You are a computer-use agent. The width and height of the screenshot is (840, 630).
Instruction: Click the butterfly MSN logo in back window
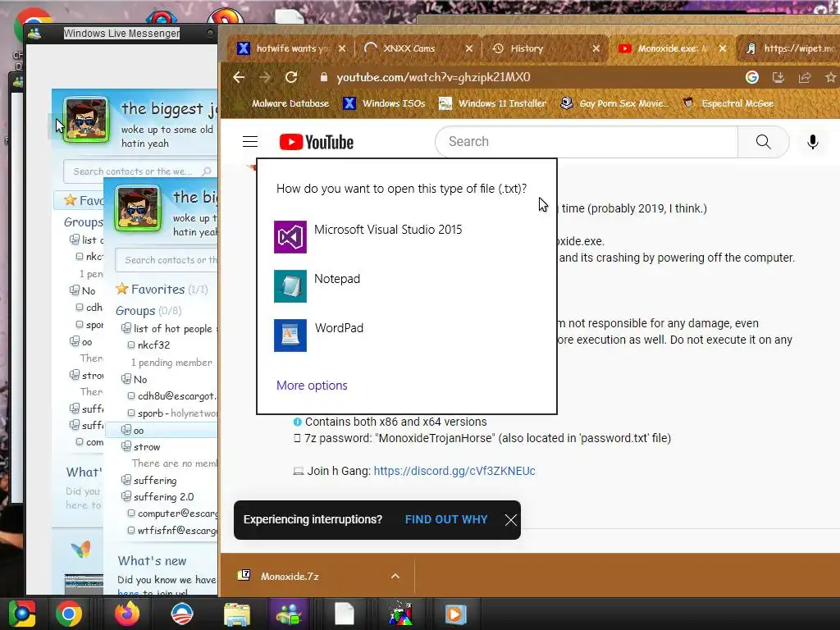click(x=81, y=548)
